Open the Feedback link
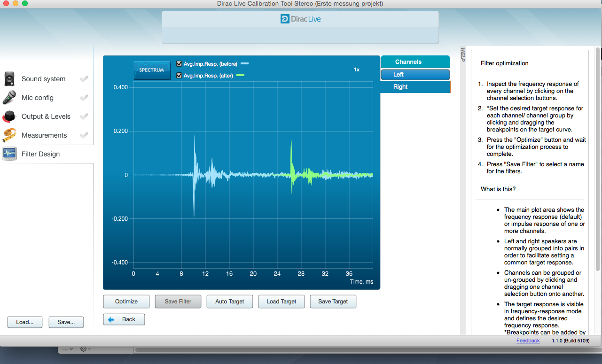Image resolution: width=602 pixels, height=364 pixels. (x=528, y=341)
